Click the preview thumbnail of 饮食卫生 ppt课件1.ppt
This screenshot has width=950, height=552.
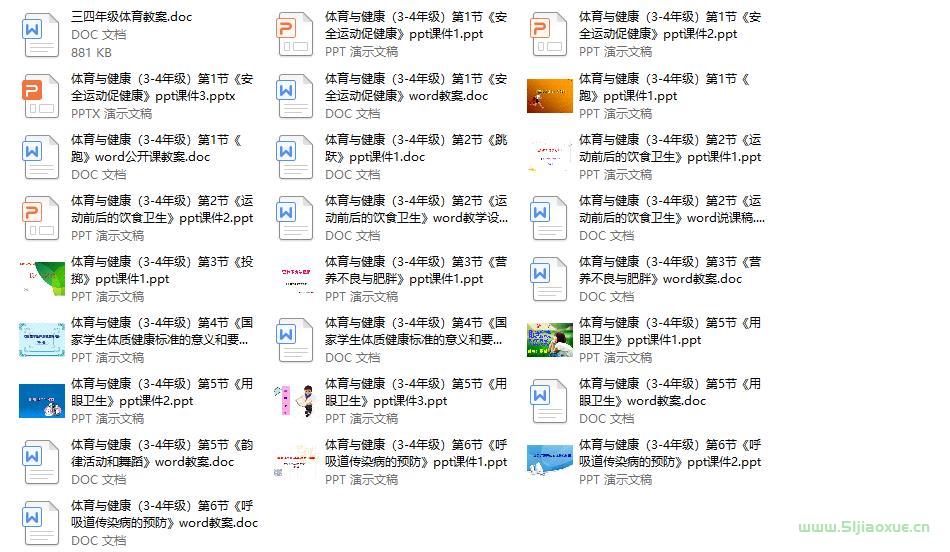550,157
